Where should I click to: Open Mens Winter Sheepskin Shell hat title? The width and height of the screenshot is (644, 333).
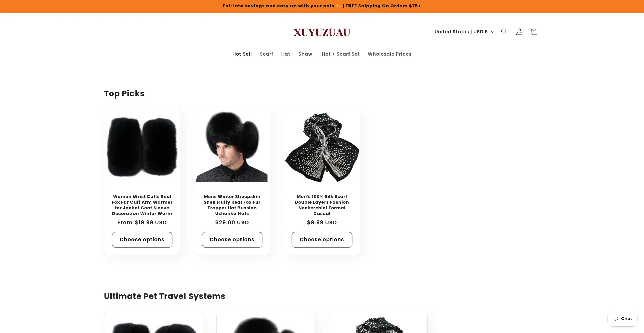[x=232, y=205]
